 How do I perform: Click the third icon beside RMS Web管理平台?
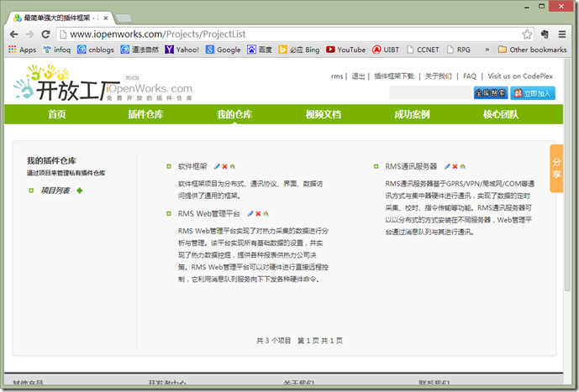click(x=266, y=214)
